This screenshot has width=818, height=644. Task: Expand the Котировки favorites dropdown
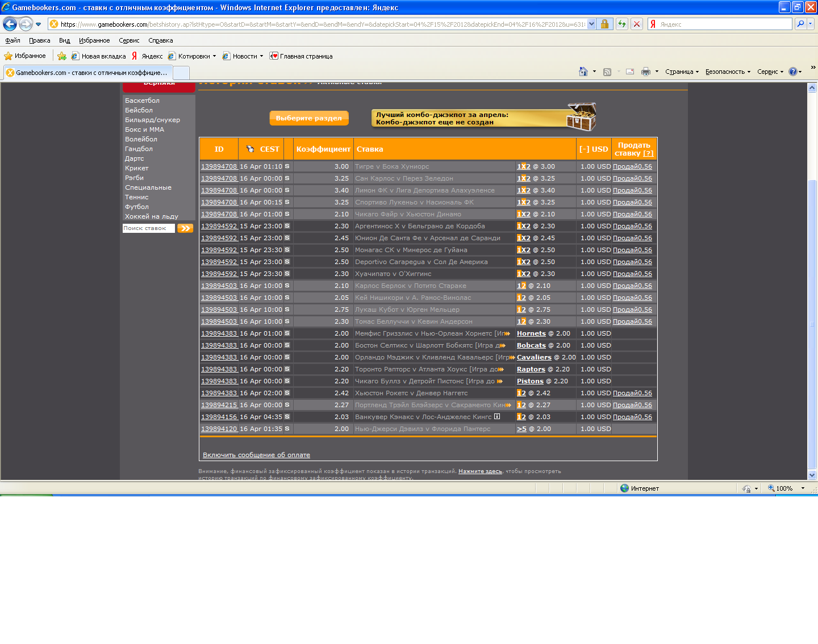(214, 56)
